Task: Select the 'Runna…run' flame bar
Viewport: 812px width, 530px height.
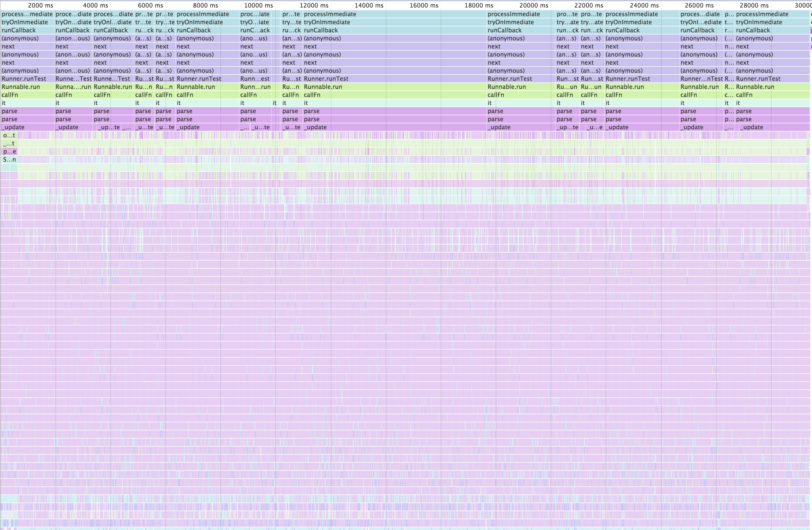Action: (73, 87)
